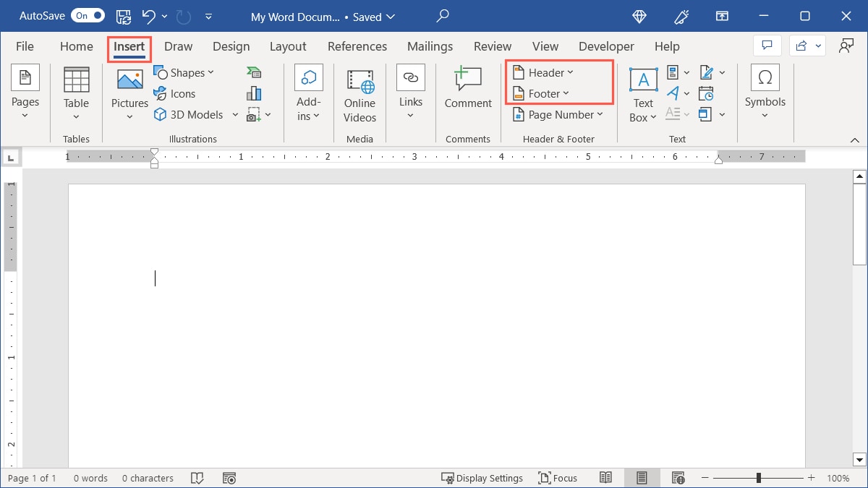Insert the Date and Time
This screenshot has width=868, height=488.
[706, 93]
